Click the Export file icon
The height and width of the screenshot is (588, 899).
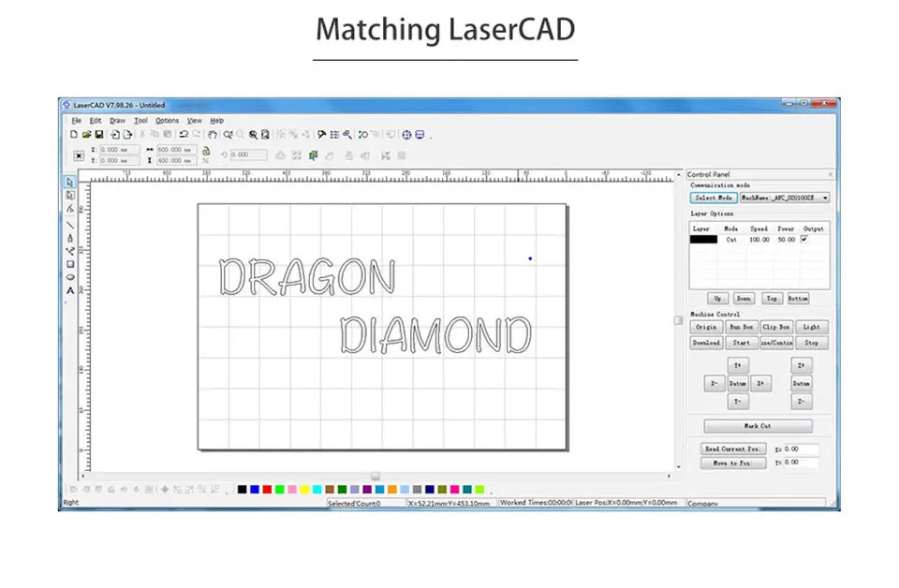coord(127,135)
